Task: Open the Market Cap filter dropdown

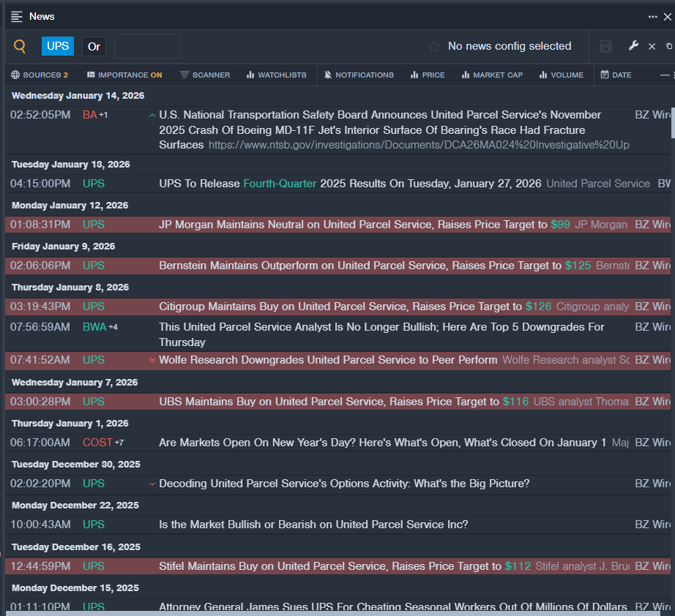Action: pyautogui.click(x=492, y=75)
